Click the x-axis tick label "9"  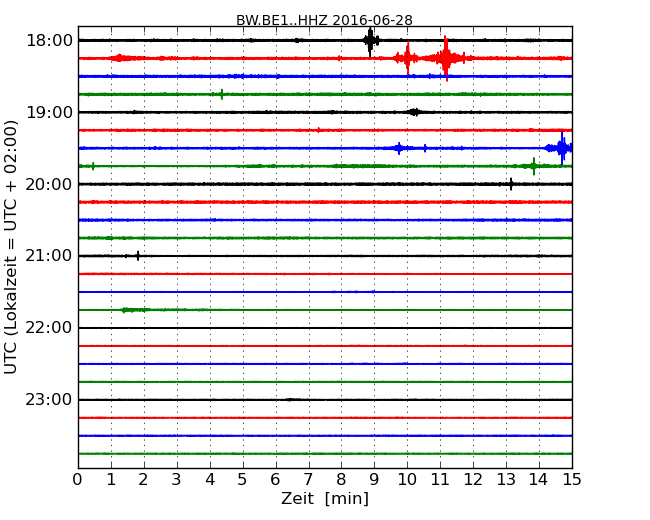374,480
